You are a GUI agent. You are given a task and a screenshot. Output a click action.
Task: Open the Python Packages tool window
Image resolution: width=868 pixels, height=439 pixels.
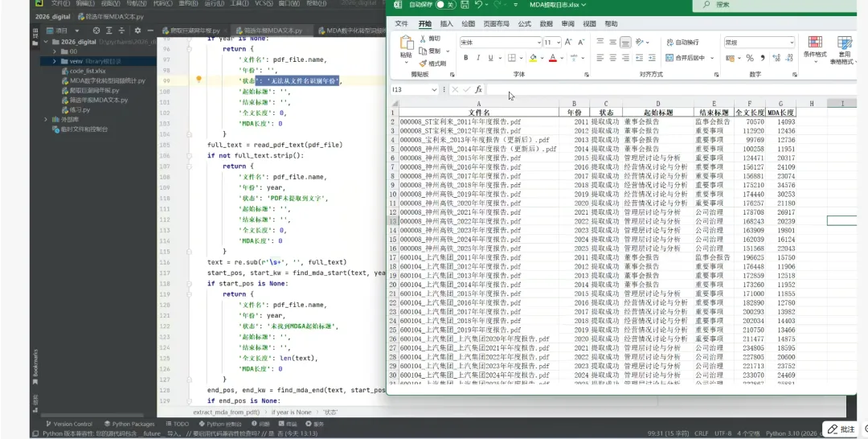point(129,424)
